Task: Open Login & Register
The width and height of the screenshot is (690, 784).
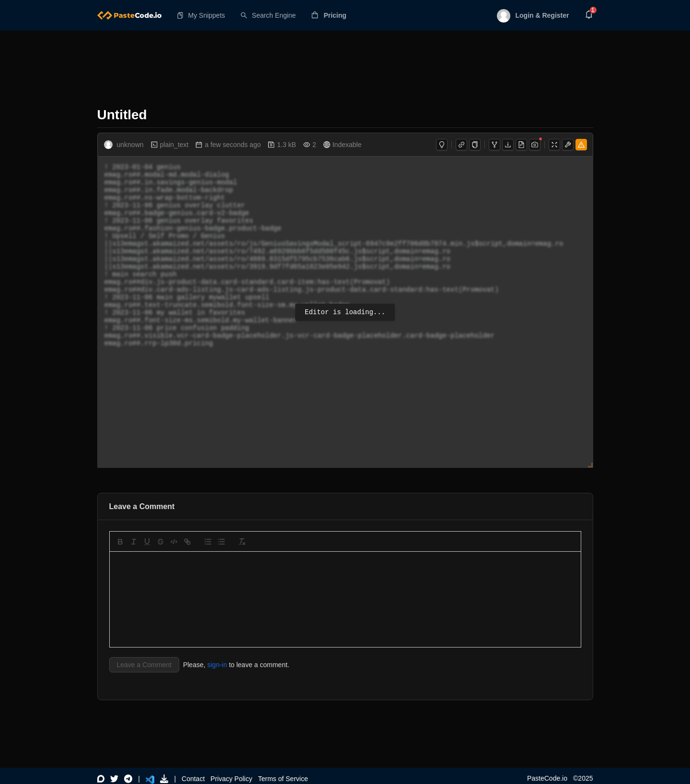Action: 533,15
